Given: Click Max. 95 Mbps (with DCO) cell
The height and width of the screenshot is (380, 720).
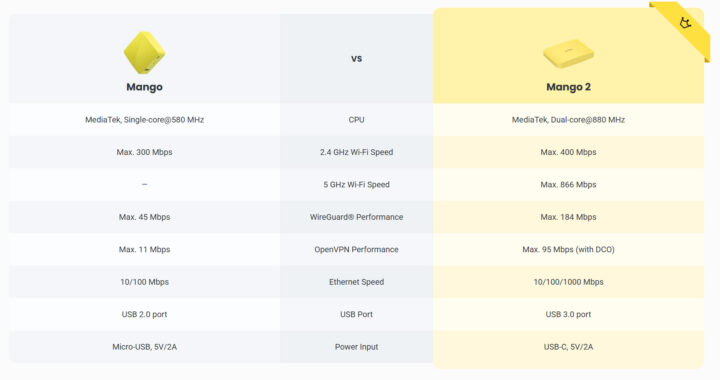Looking at the screenshot, I should pyautogui.click(x=568, y=250).
